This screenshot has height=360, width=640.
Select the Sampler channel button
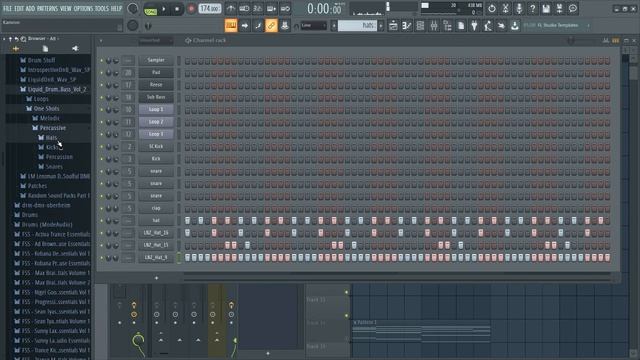pos(156,60)
